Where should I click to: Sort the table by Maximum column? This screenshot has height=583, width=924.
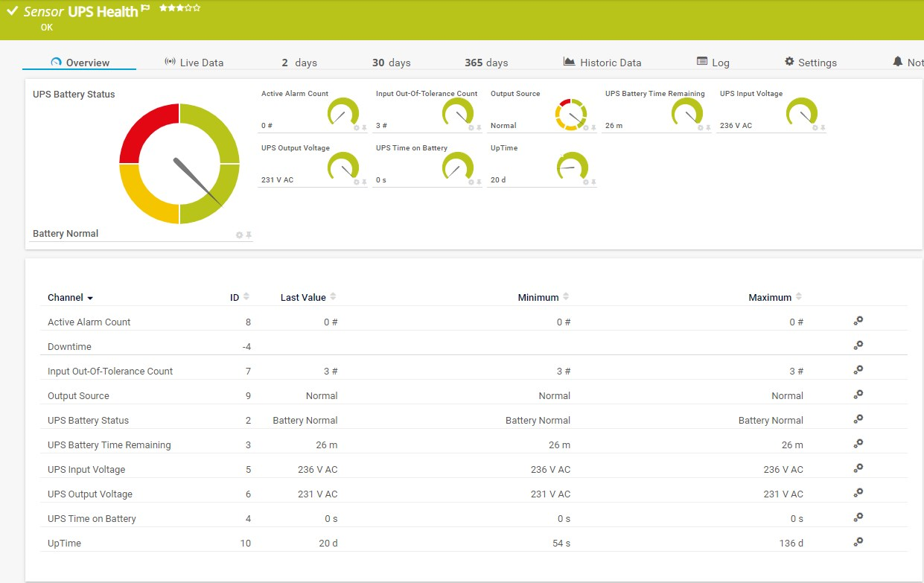pyautogui.click(x=797, y=296)
